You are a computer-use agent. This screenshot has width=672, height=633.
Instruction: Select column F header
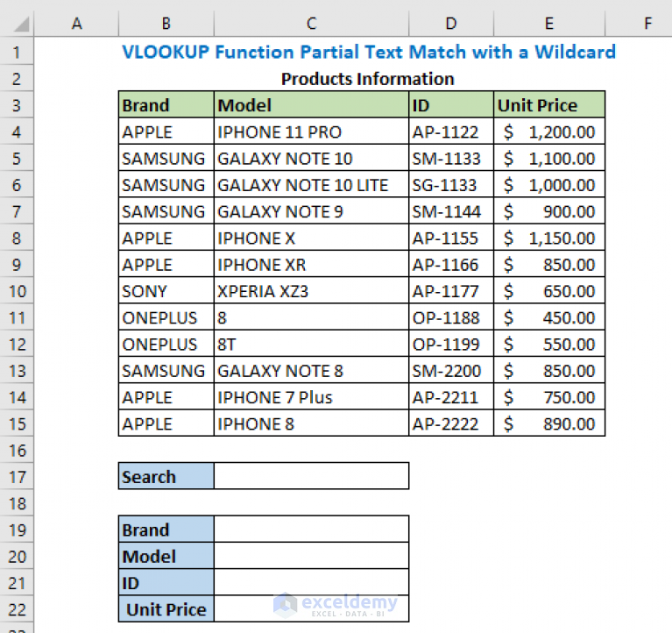pos(639,23)
